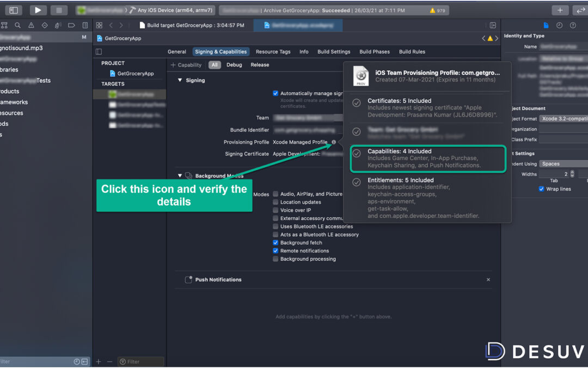Click the 979 warnings indicator
Image resolution: width=588 pixels, height=368 pixels.
point(437,10)
